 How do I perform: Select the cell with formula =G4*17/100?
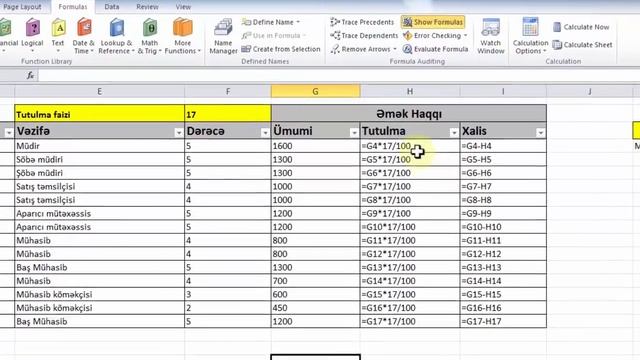coord(410,146)
